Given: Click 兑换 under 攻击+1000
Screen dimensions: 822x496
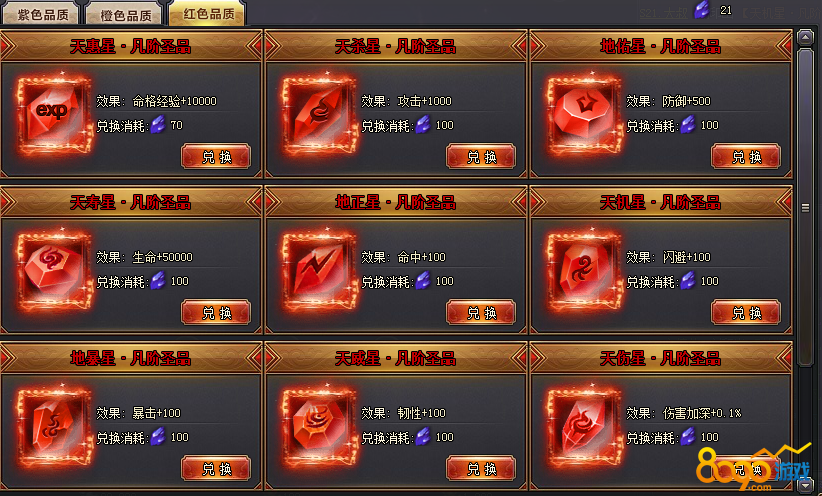Looking at the screenshot, I should [481, 156].
